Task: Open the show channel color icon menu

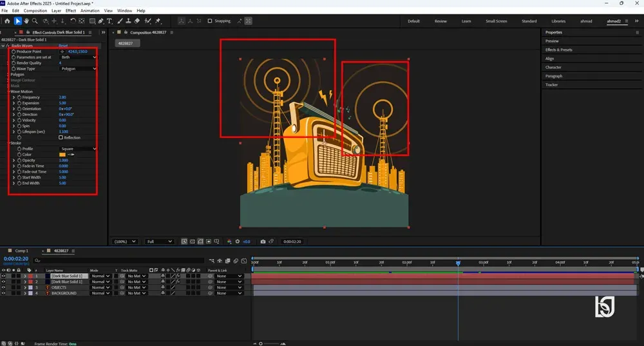Action: (x=229, y=242)
